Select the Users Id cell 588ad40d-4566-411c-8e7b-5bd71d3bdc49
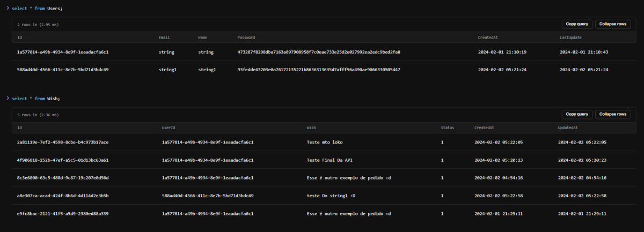The height and width of the screenshot is (232, 644). [63, 70]
